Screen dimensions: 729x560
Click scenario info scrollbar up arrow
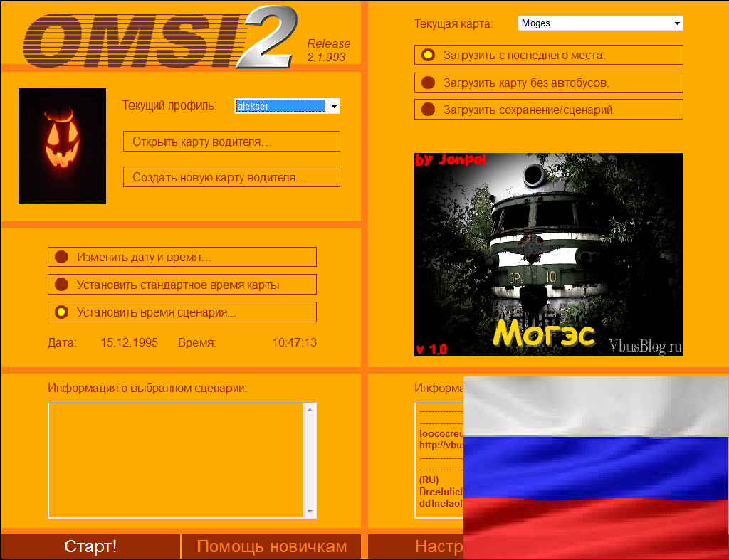310,409
